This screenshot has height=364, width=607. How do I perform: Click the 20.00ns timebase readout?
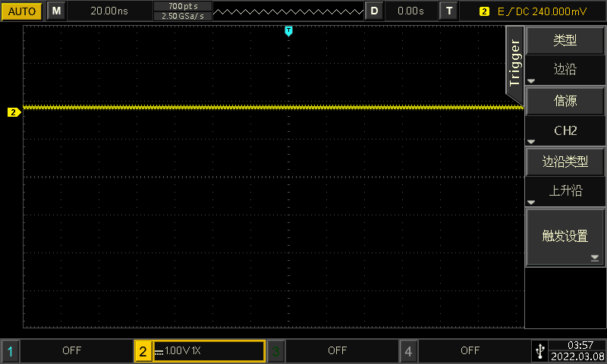coord(109,11)
